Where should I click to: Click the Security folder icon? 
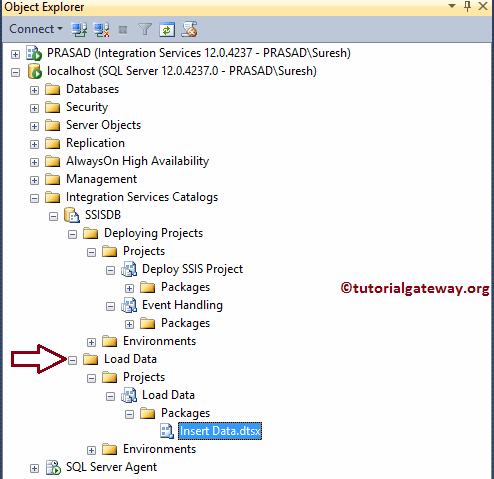[x=53, y=107]
